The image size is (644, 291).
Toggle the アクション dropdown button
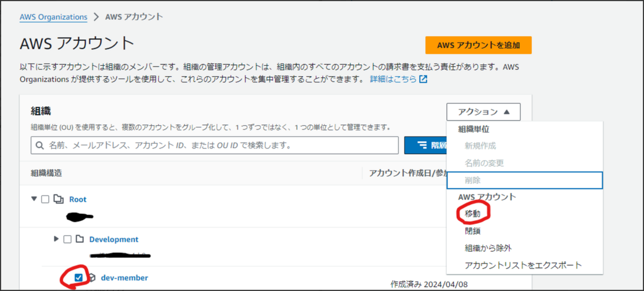(x=483, y=112)
